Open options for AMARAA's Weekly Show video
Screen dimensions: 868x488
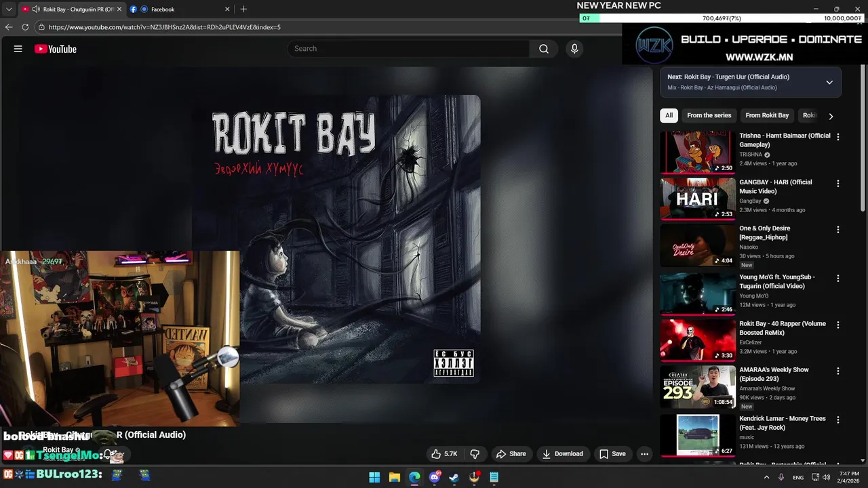(x=838, y=371)
